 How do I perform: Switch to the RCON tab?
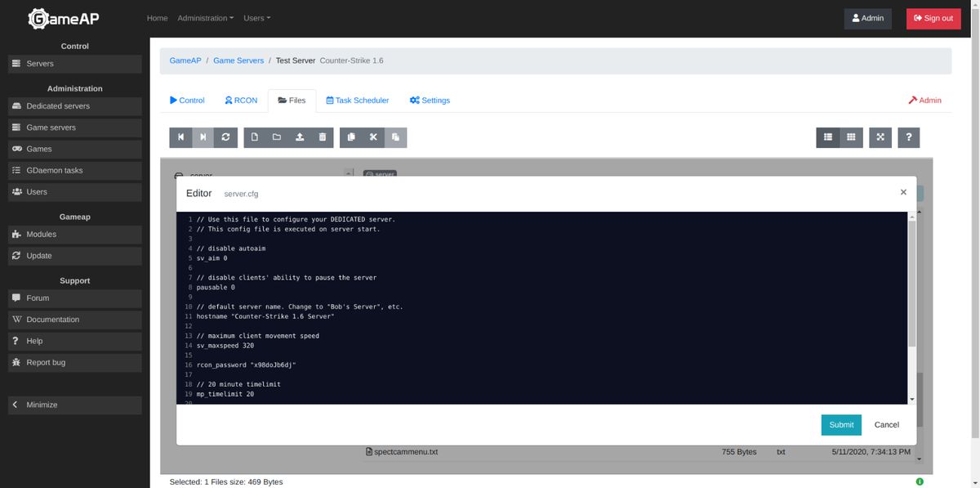240,101
